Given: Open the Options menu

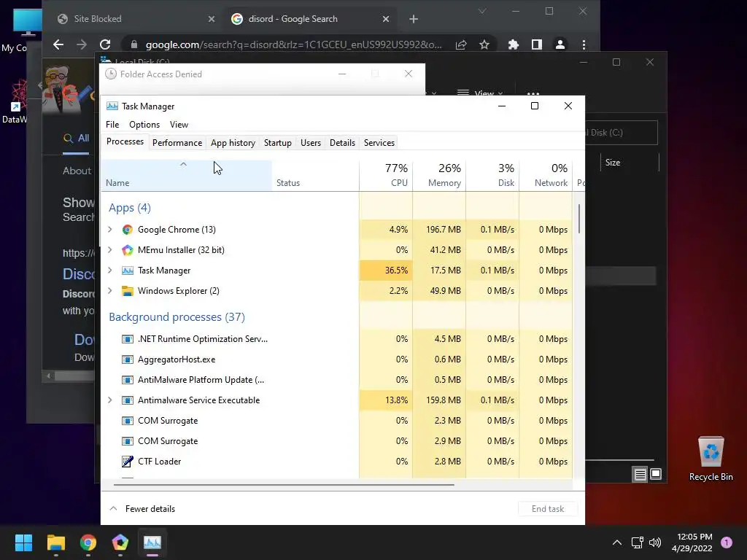Looking at the screenshot, I should pos(144,125).
